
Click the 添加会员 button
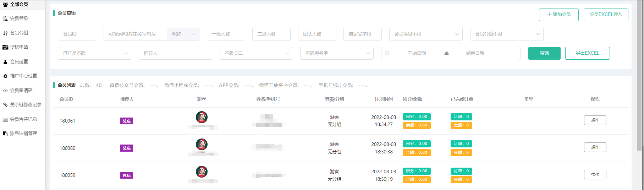pos(558,15)
